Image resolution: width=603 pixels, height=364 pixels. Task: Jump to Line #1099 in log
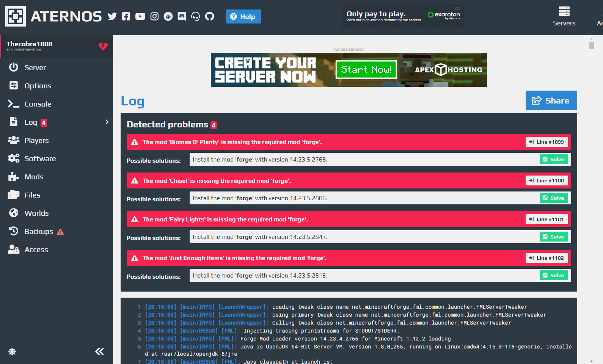(546, 142)
